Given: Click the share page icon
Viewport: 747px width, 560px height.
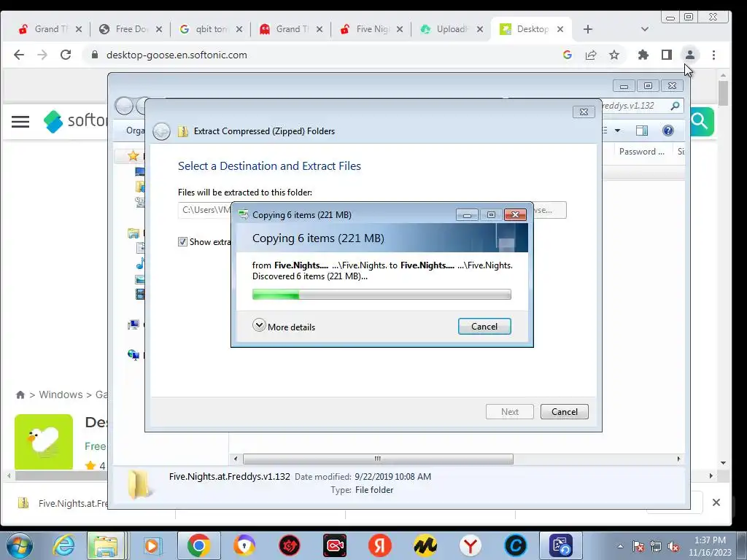Looking at the screenshot, I should 591,55.
